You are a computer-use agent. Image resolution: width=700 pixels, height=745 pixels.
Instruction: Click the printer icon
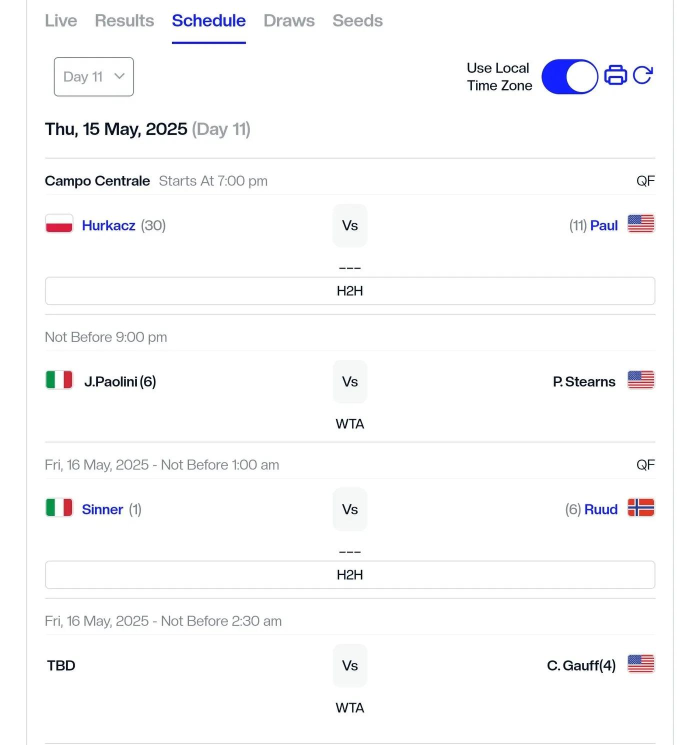tap(615, 75)
